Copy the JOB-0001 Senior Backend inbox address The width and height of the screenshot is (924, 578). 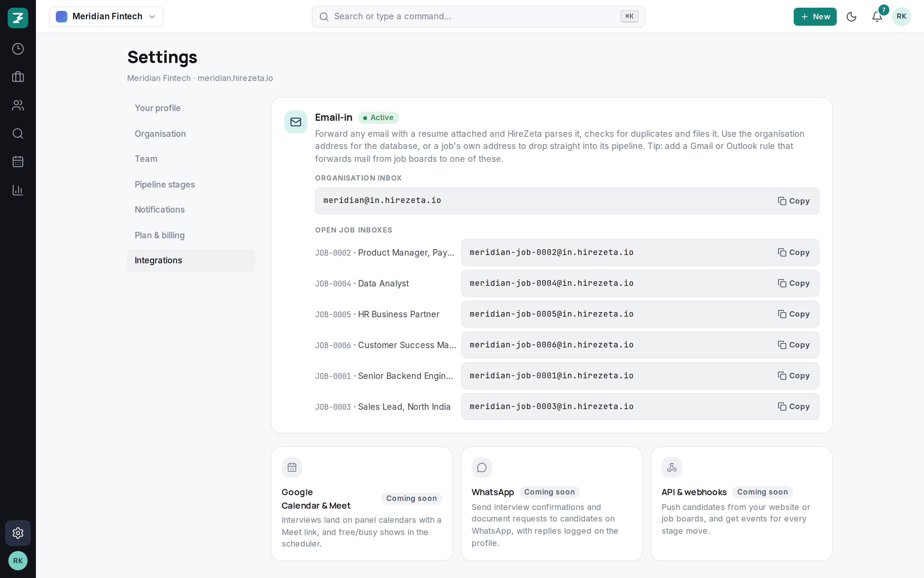793,376
